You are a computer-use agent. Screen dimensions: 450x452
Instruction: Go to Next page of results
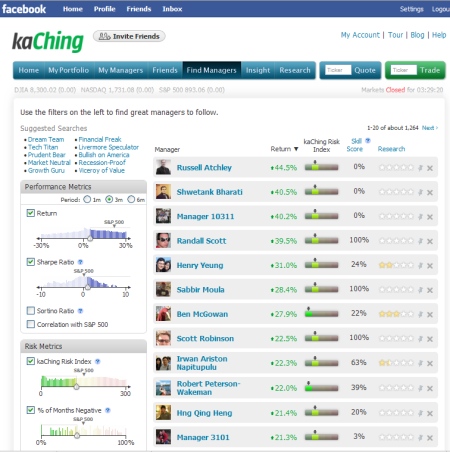tap(430, 128)
